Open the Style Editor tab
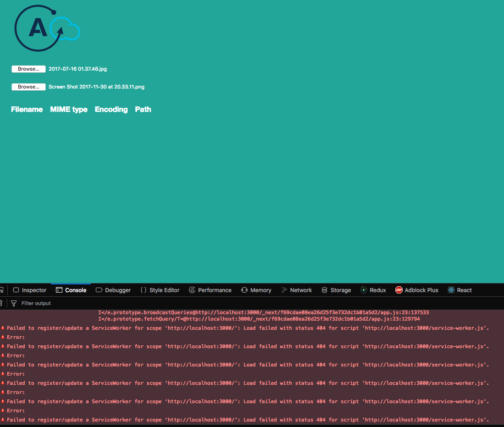Screen dimensions: 504x427 [160, 290]
